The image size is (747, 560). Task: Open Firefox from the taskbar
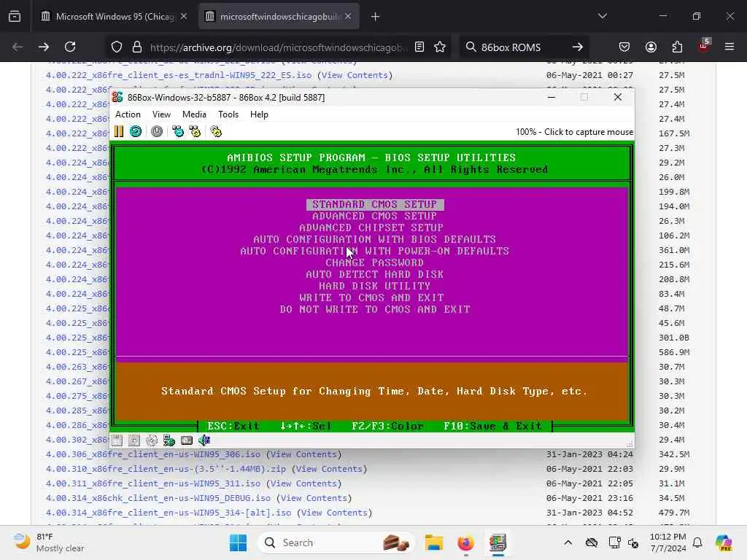coord(465,542)
